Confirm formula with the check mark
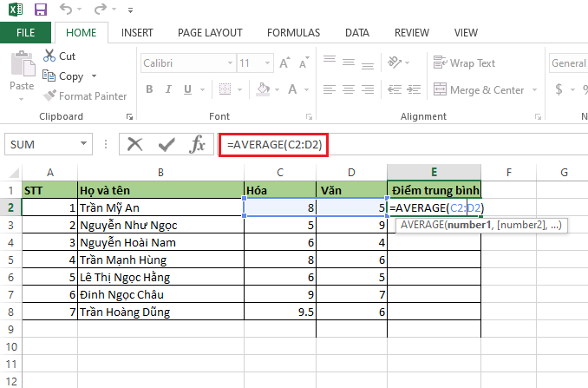This screenshot has height=388, width=588. [167, 144]
